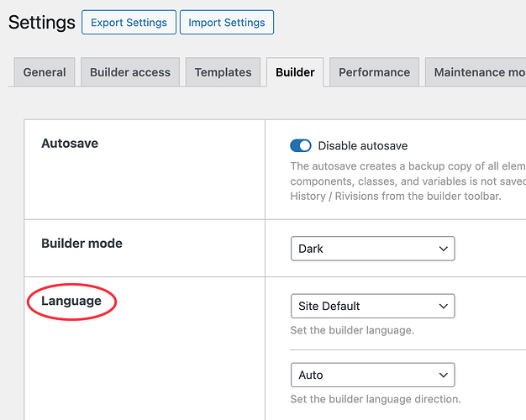This screenshot has width=526, height=420.
Task: Toggle the Disable autosave switch
Action: click(x=301, y=146)
